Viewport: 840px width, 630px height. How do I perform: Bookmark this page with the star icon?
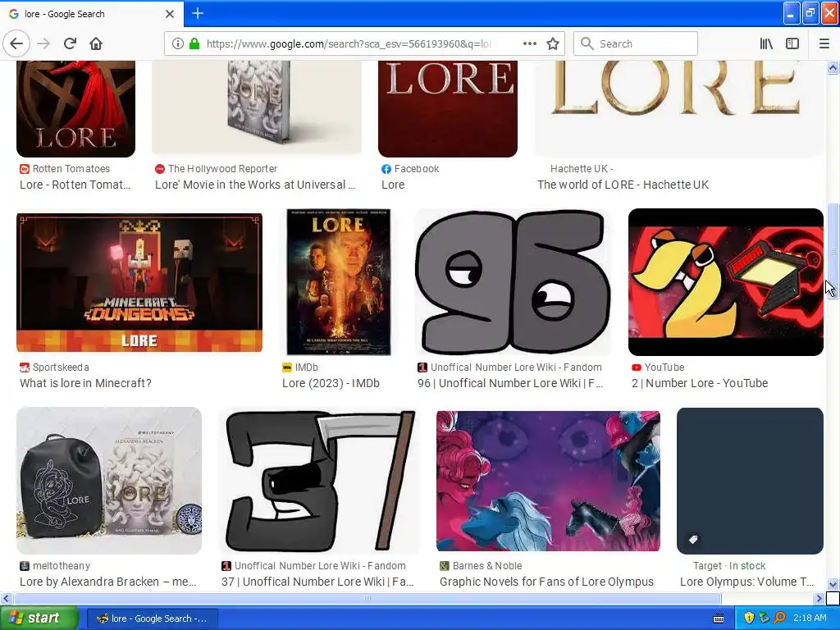point(553,43)
